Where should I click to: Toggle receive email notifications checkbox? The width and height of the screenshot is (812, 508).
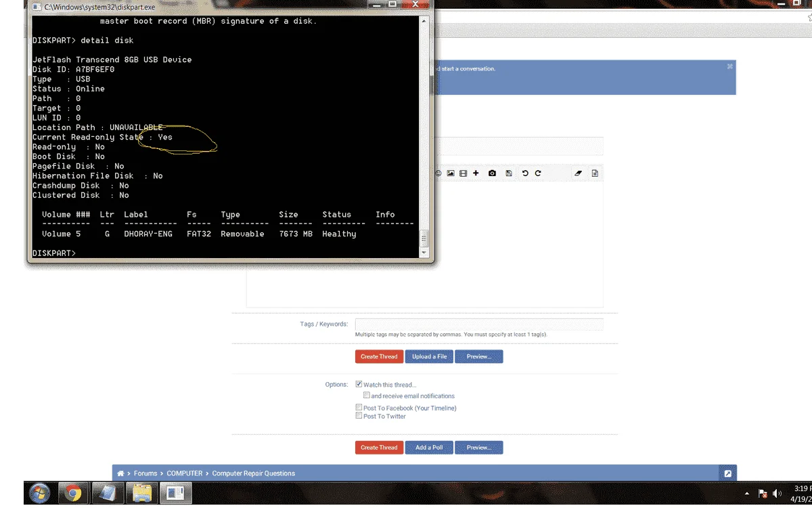tap(367, 395)
